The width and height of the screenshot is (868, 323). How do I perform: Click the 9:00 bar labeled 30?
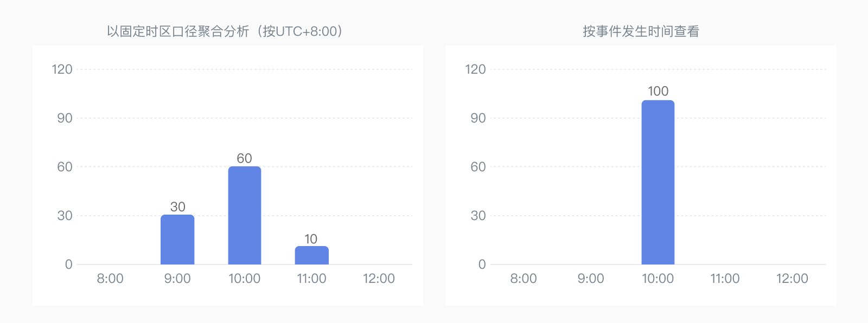click(177, 240)
